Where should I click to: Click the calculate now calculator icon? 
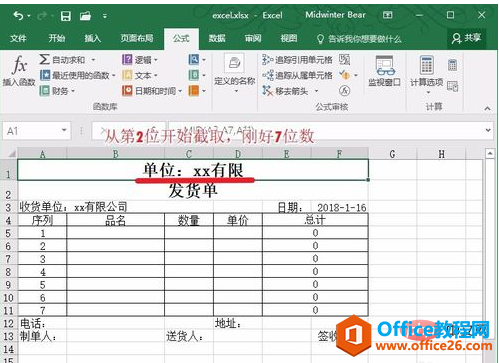[x=452, y=65]
